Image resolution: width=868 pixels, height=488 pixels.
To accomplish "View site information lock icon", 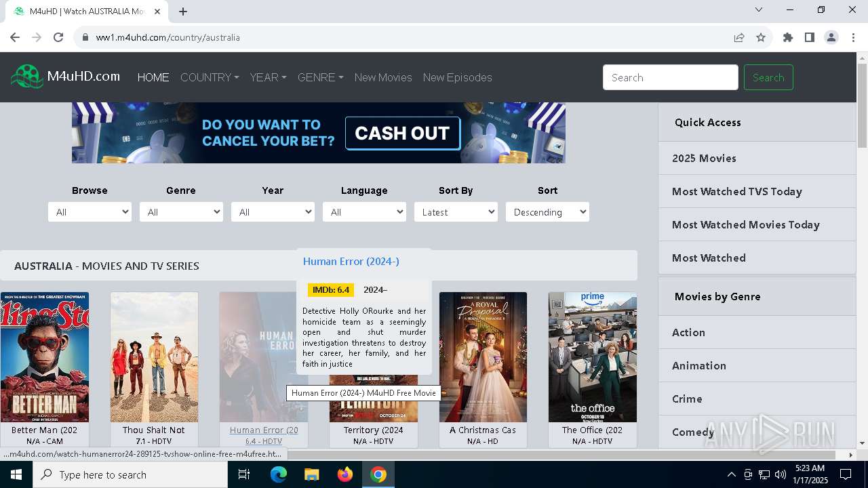I will [x=85, y=37].
